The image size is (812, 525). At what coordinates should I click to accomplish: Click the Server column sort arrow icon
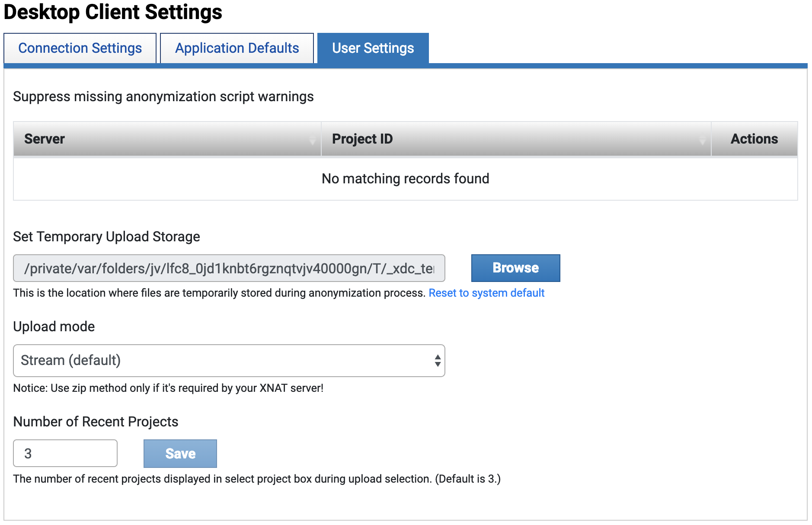(312, 140)
